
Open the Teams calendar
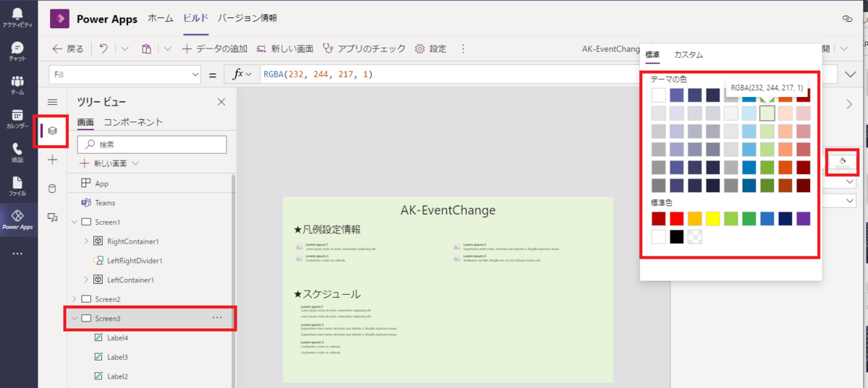pyautogui.click(x=17, y=119)
